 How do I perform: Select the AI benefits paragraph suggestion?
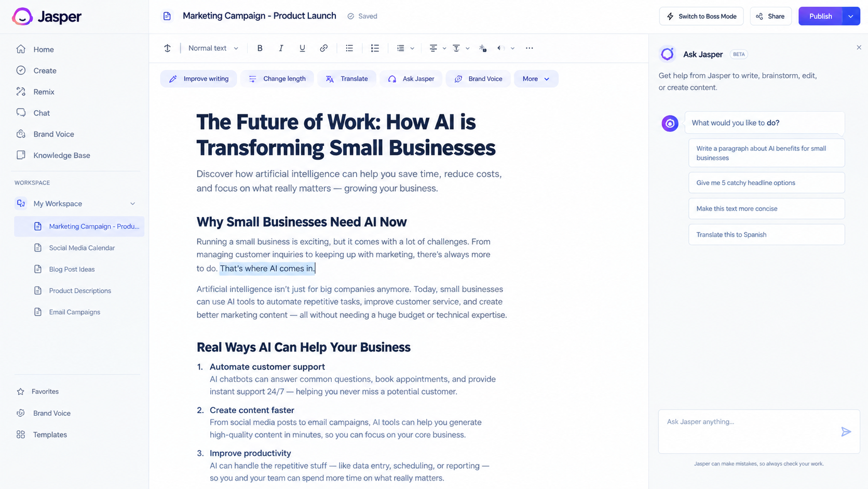click(x=766, y=153)
